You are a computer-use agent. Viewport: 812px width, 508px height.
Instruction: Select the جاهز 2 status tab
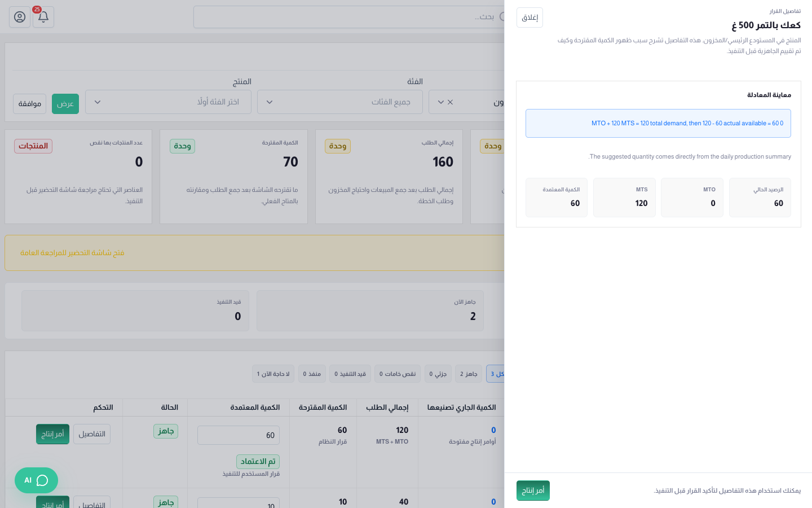tap(469, 374)
